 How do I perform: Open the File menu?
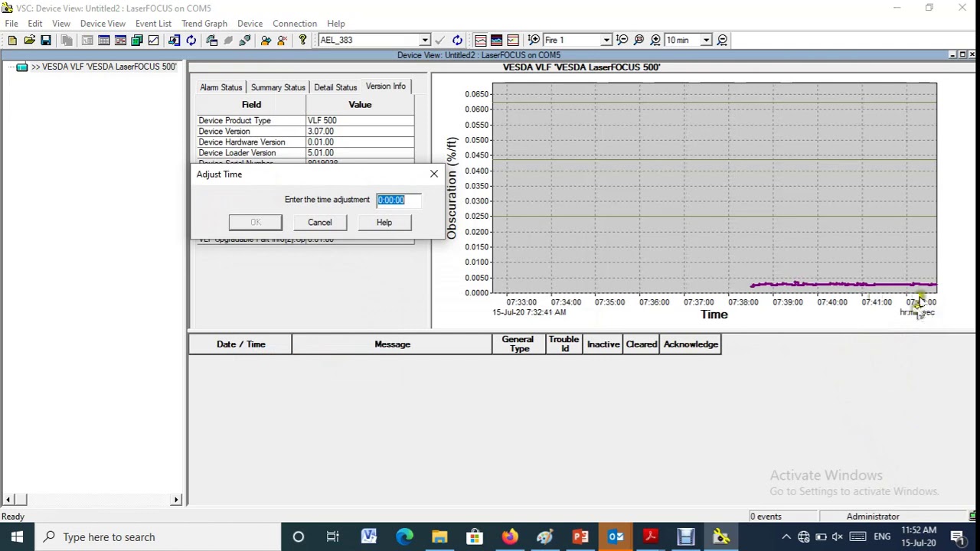11,24
